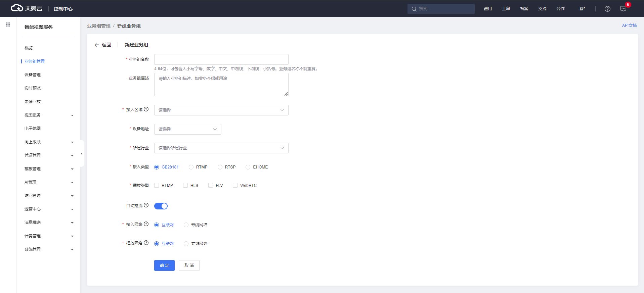Click the help icon next to 接入区域
Viewport: 644px width, 293px height.
[146, 109]
